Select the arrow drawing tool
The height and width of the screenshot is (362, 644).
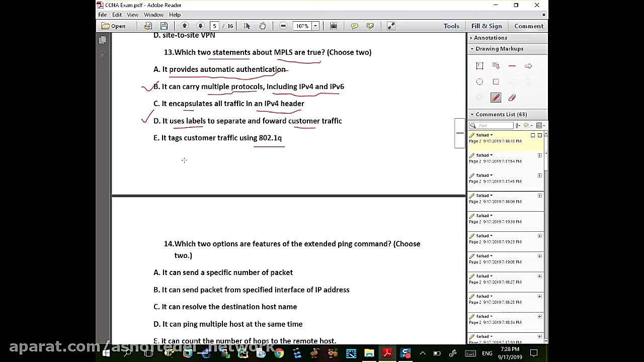click(x=528, y=66)
